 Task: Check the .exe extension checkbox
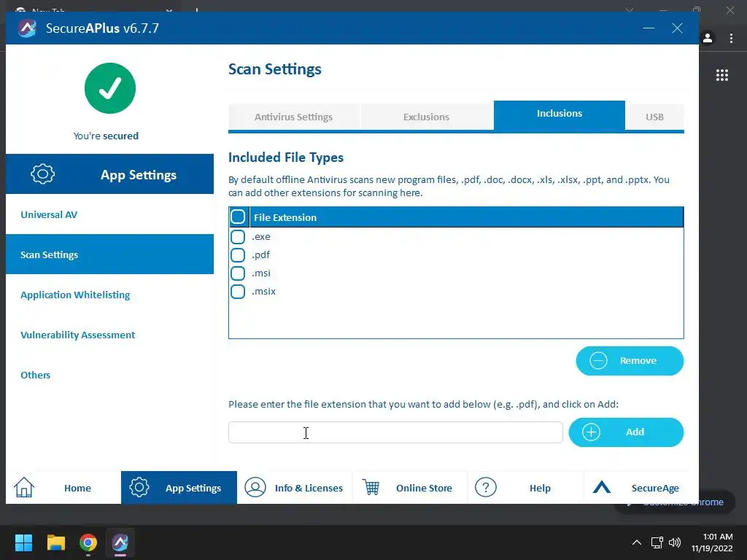238,237
